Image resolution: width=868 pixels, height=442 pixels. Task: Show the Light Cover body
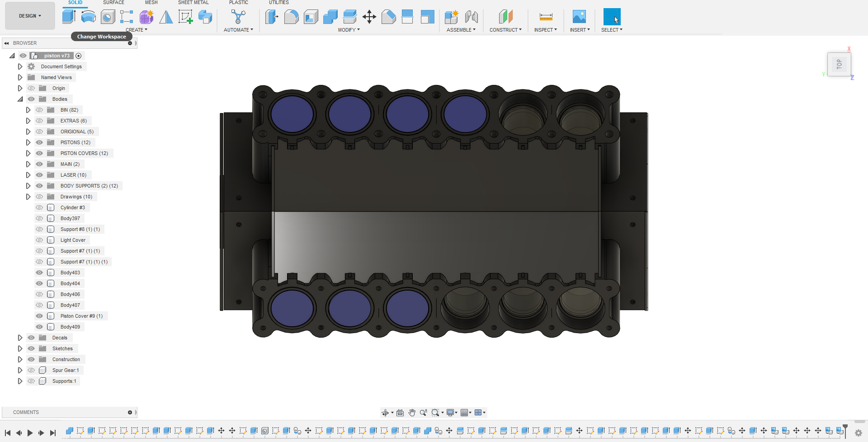(39, 240)
